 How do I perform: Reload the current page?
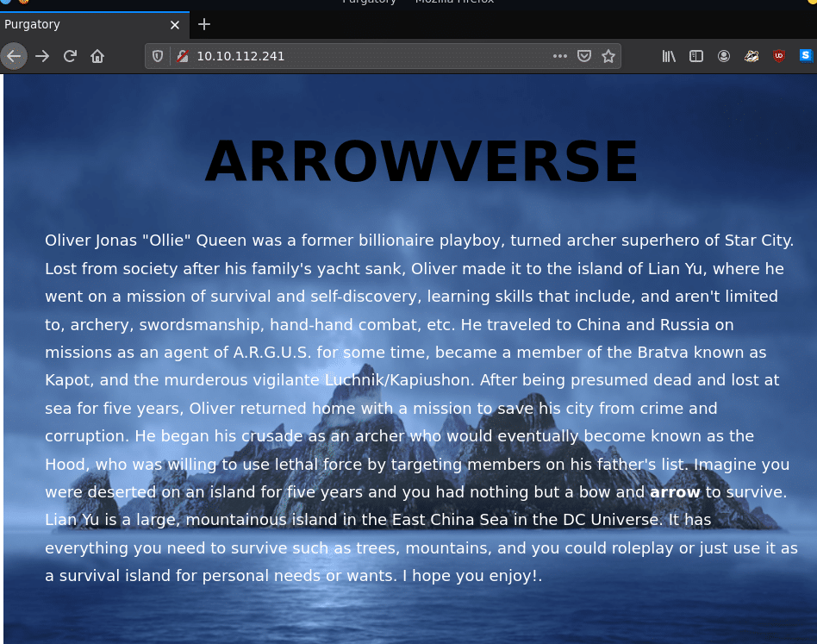[x=70, y=56]
